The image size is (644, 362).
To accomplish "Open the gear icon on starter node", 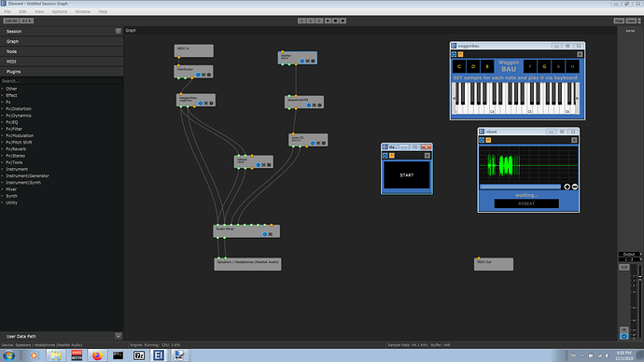I will tap(313, 62).
